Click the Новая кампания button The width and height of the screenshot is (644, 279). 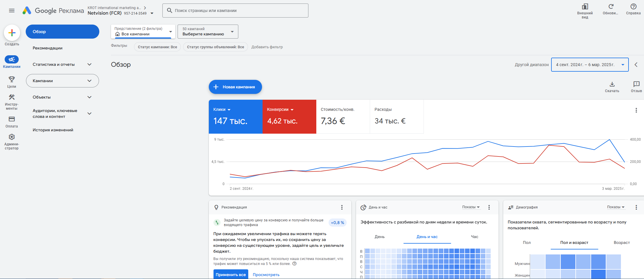235,87
